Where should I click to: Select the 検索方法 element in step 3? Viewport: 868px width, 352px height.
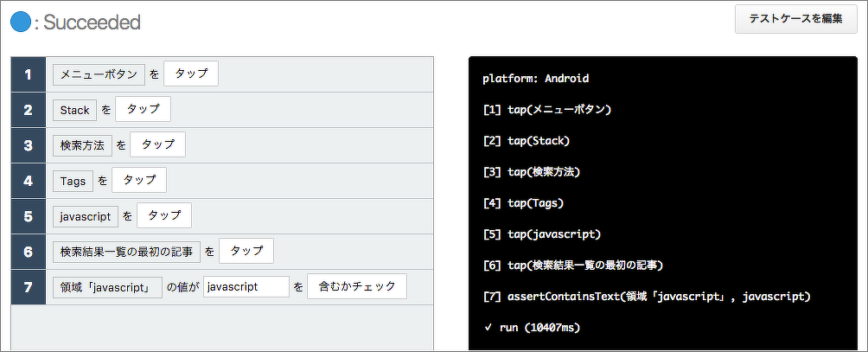click(82, 145)
